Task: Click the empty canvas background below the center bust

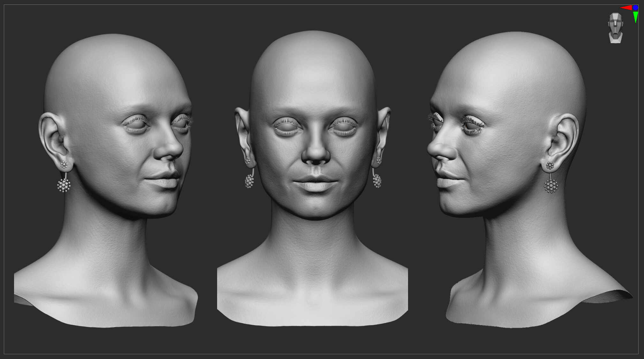Action: pos(313,340)
